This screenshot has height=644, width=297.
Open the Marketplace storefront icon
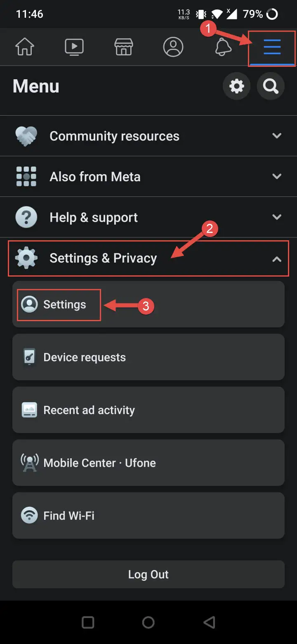(124, 47)
